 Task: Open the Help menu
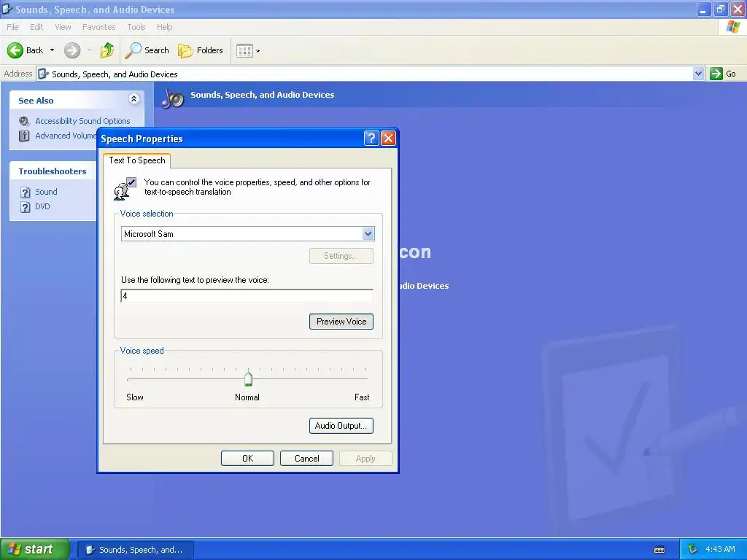pyautogui.click(x=164, y=27)
